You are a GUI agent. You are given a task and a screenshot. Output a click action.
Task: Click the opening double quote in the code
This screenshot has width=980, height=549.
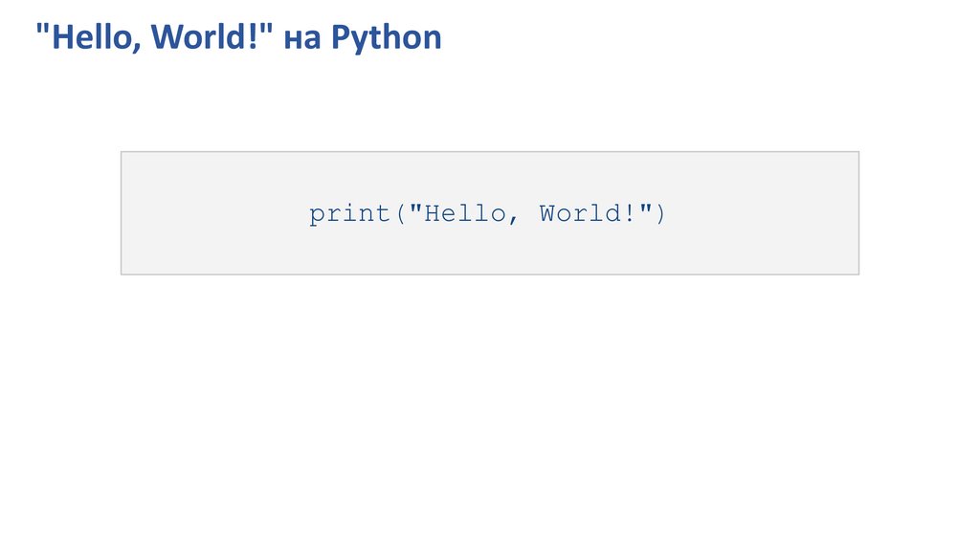coord(415,208)
